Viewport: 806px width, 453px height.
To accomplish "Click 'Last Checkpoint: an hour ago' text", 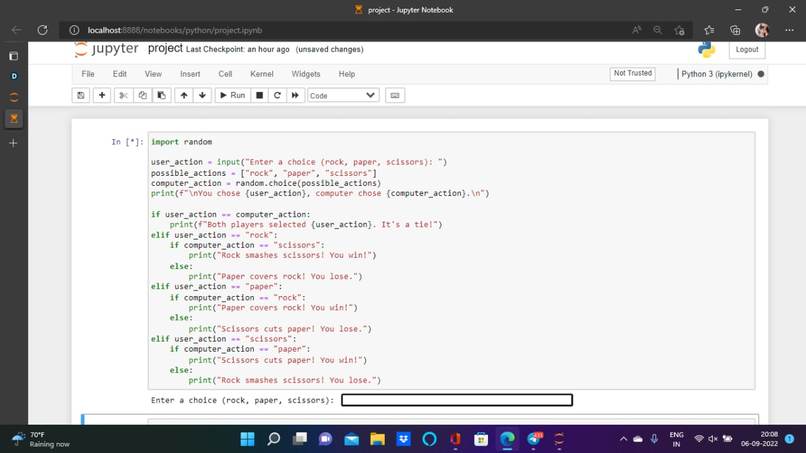I will point(237,49).
